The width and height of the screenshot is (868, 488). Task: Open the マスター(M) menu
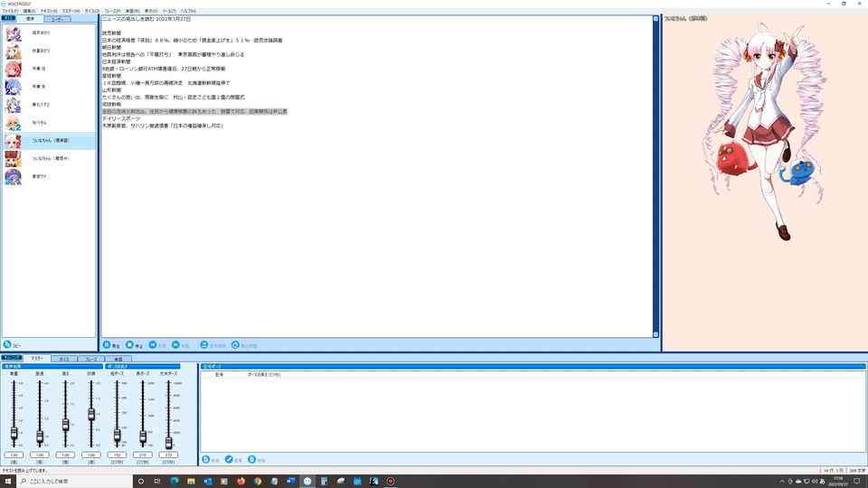[x=71, y=11]
